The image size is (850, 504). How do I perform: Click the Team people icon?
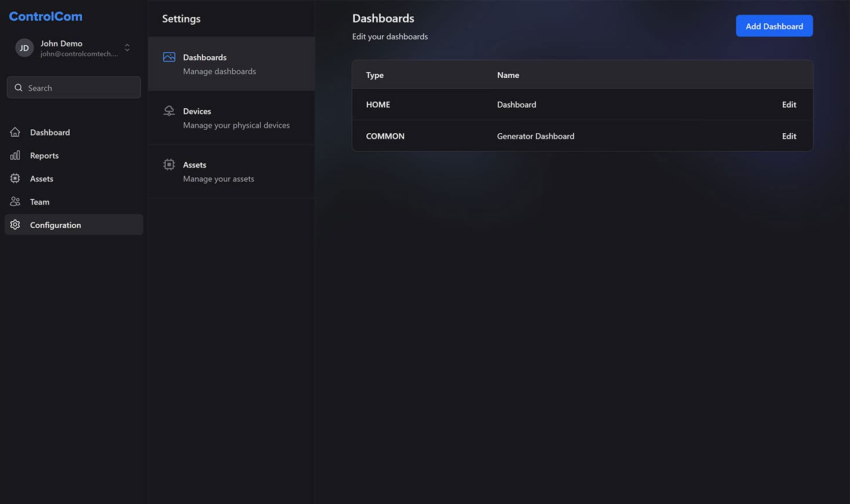pyautogui.click(x=15, y=202)
